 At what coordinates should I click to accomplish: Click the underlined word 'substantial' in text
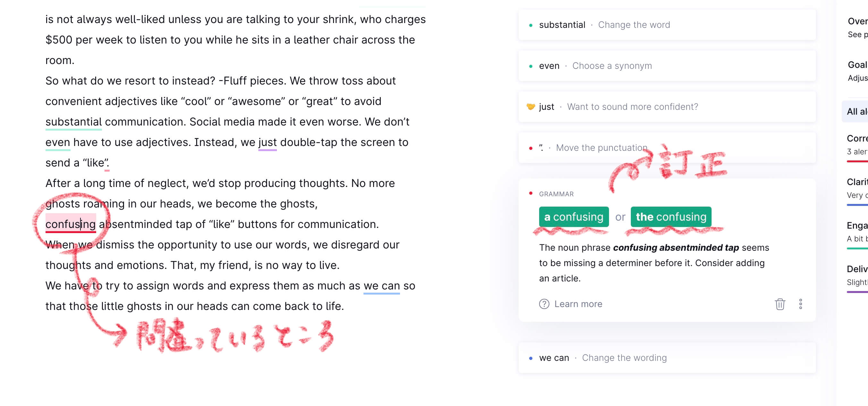[73, 122]
